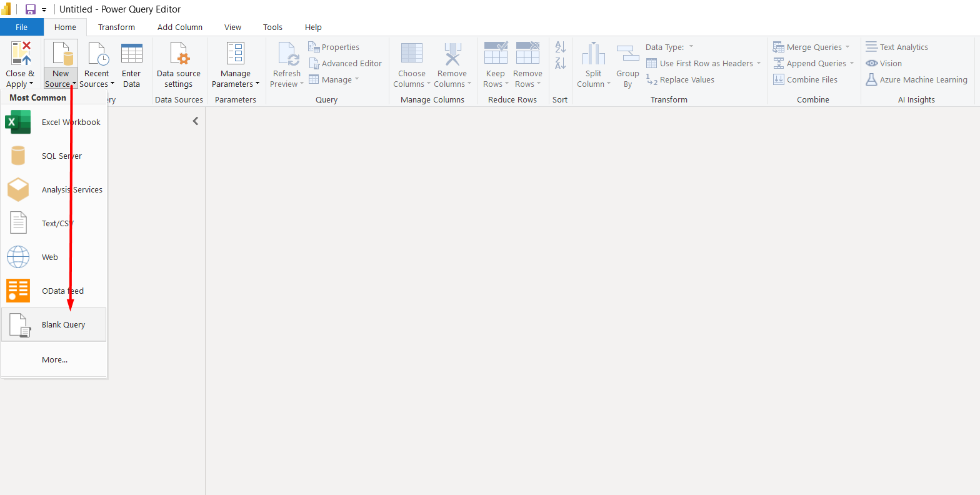
Task: Sort descending with Z-A icon
Action: pyautogui.click(x=561, y=63)
